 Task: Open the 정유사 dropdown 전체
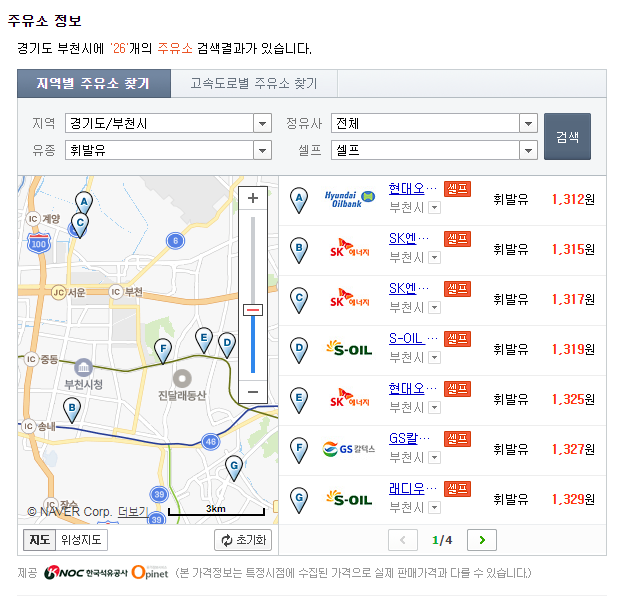pyautogui.click(x=434, y=123)
